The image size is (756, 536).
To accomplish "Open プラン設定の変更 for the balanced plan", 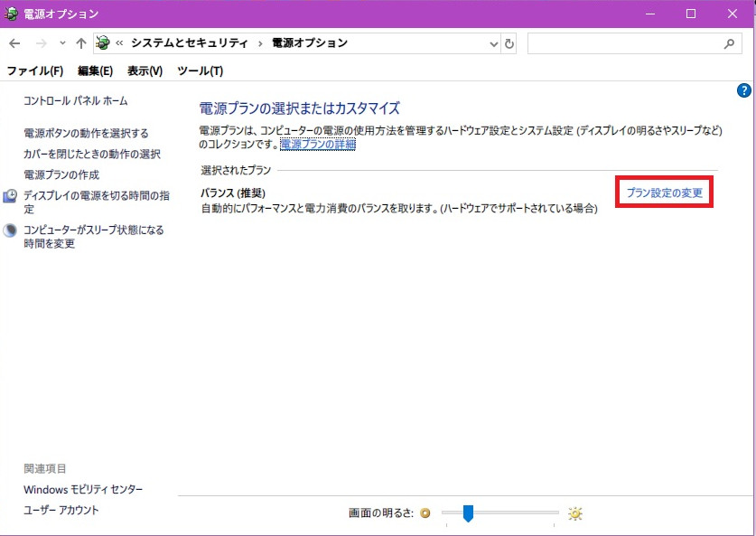I will (x=663, y=193).
